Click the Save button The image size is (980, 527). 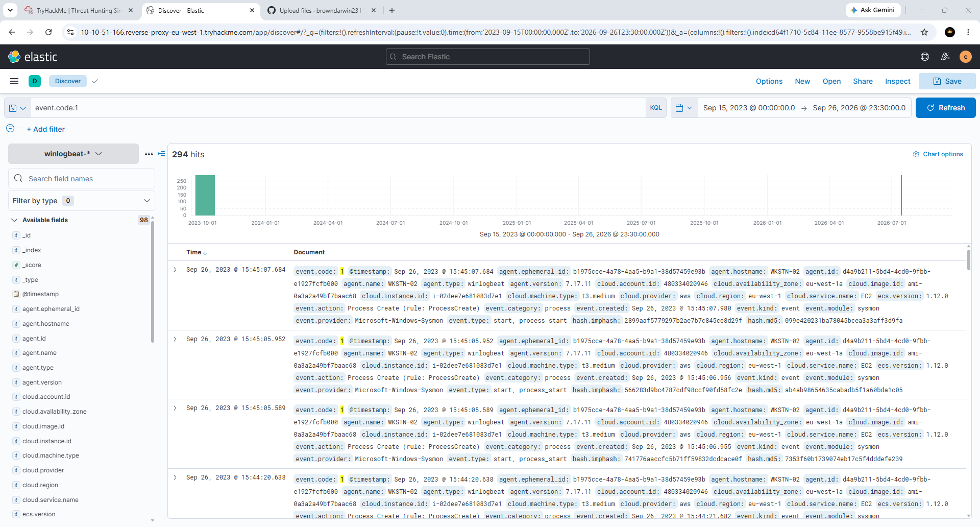(x=947, y=81)
